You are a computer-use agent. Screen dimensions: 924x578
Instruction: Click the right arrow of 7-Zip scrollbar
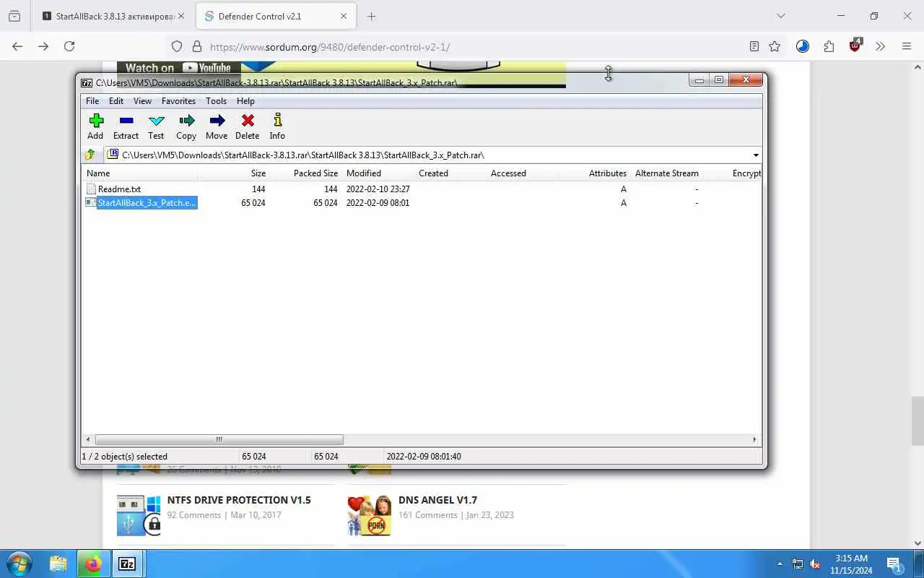(x=754, y=439)
